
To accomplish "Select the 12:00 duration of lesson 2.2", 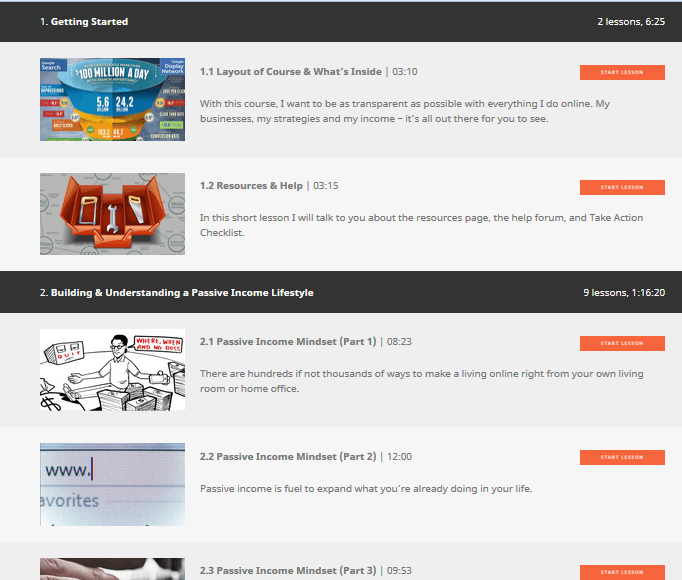I will tap(399, 456).
